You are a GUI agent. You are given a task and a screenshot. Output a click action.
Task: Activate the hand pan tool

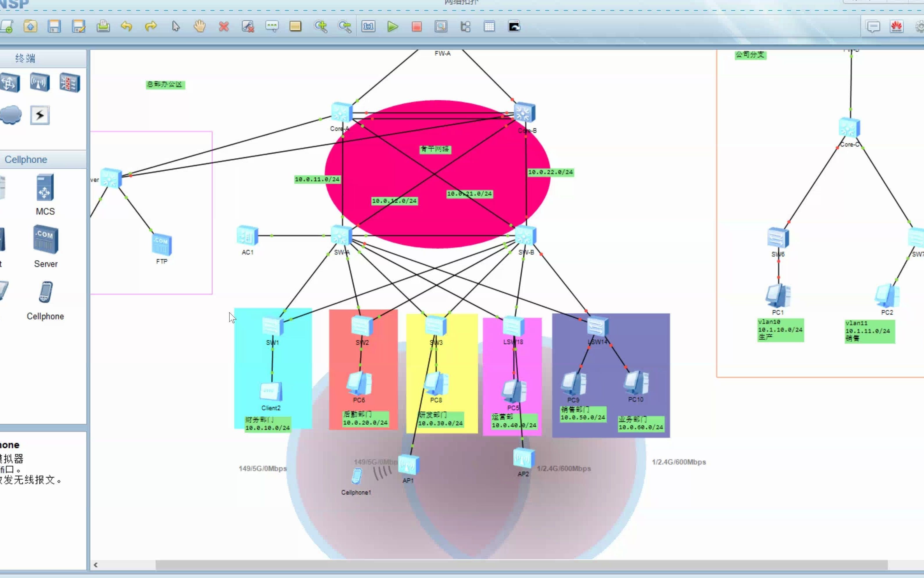[199, 26]
